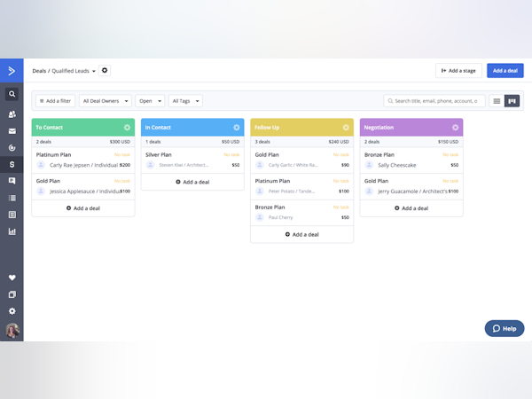Viewport: 532px width, 399px height.
Task: Click Sally Cheesecake contact avatar icon
Action: click(x=369, y=165)
